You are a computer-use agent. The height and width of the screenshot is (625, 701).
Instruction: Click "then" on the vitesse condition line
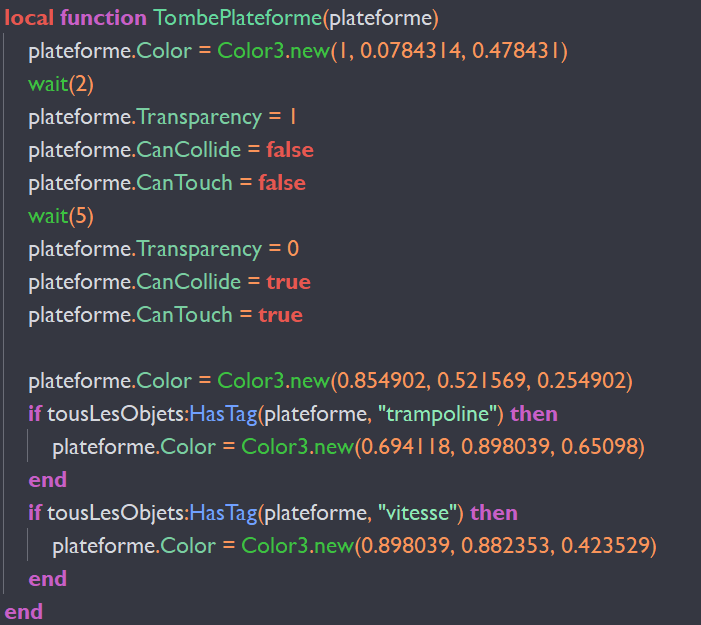pos(494,513)
